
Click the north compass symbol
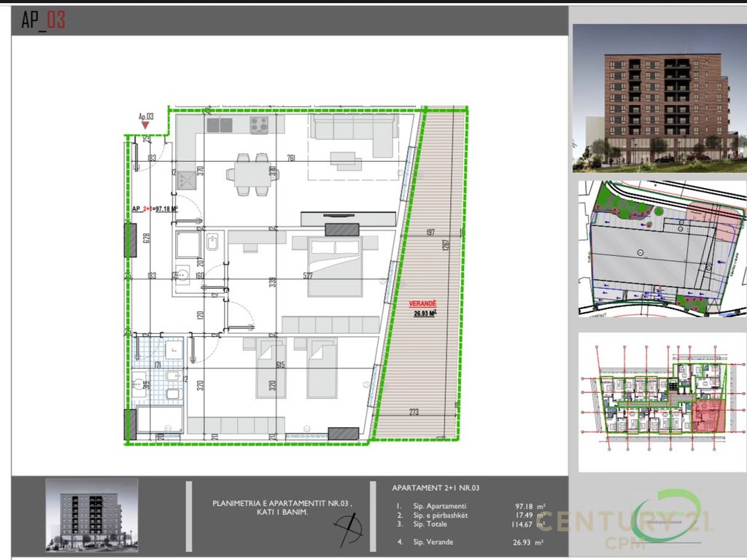[x=349, y=529]
